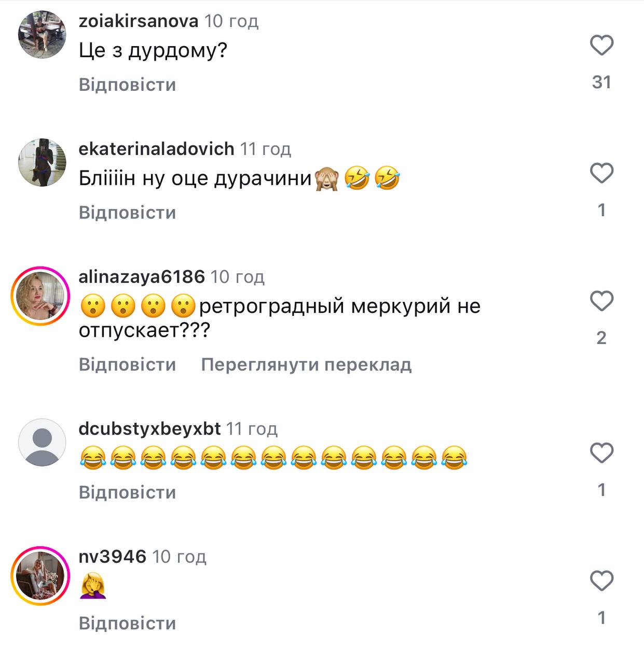This screenshot has height=664, width=644.
Task: View alinazaya6186's story ring avatar
Action: click(40, 296)
